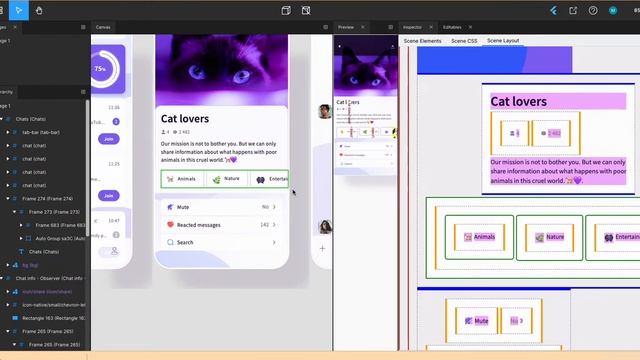Select the Cat lovers heading on canvas
Image resolution: width=640 pixels, height=360 pixels.
[185, 118]
